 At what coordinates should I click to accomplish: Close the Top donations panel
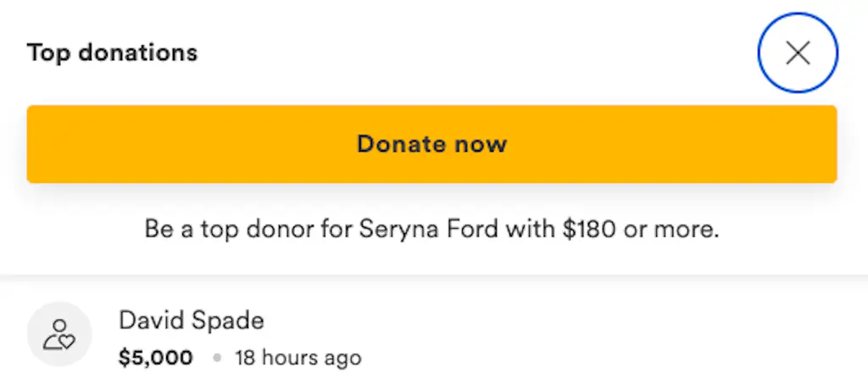797,53
